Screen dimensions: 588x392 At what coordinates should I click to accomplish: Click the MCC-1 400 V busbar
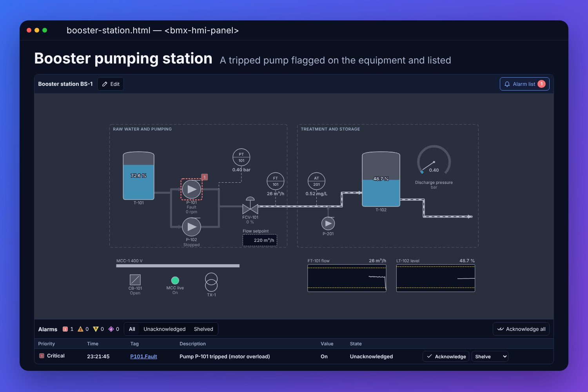click(x=178, y=266)
